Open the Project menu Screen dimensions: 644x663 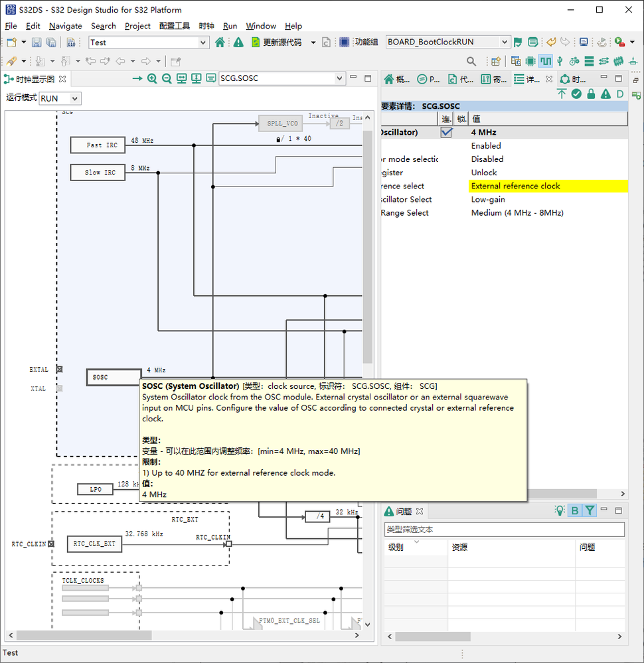(137, 27)
